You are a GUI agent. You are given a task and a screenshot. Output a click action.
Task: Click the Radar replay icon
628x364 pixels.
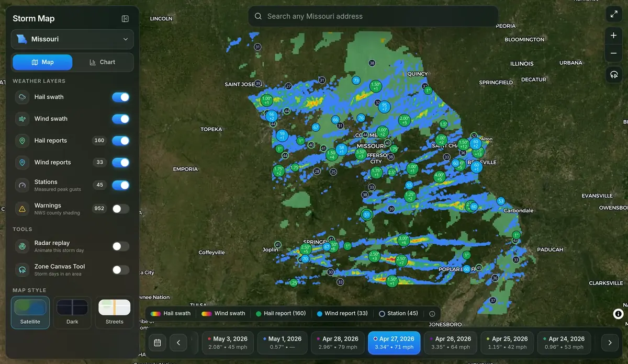tap(22, 246)
